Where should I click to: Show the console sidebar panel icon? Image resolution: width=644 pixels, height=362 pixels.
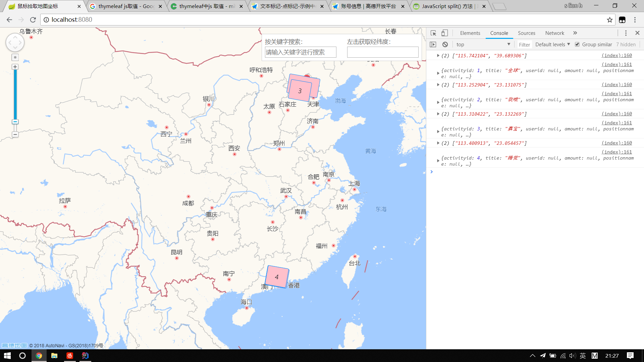pos(433,44)
